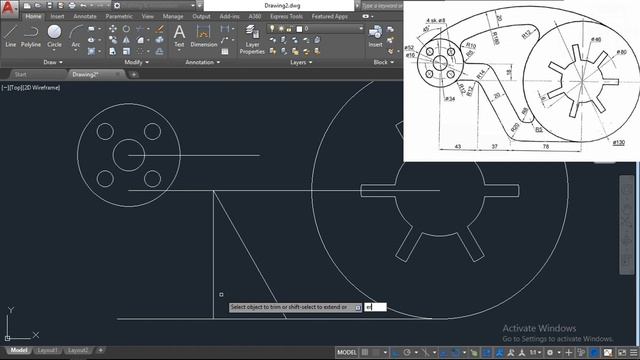Click the Erase tool icon

pos(160,29)
